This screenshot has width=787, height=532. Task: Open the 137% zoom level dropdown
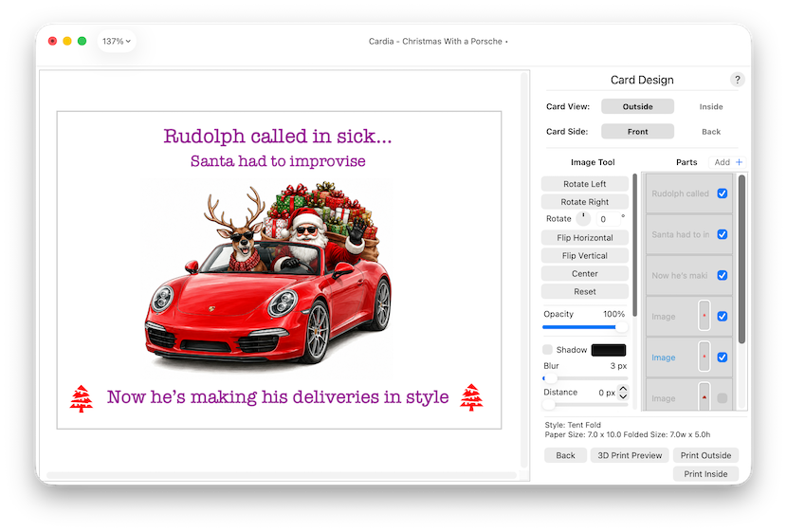(x=117, y=41)
